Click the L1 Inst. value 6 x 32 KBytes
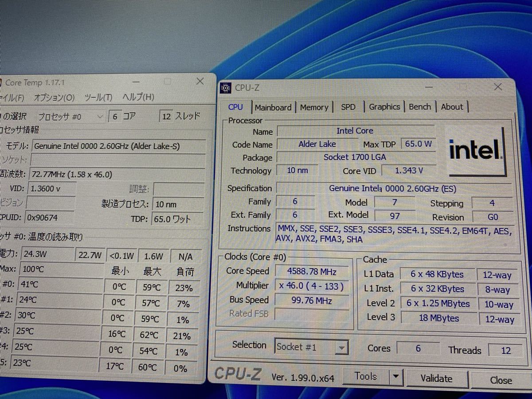 (437, 289)
